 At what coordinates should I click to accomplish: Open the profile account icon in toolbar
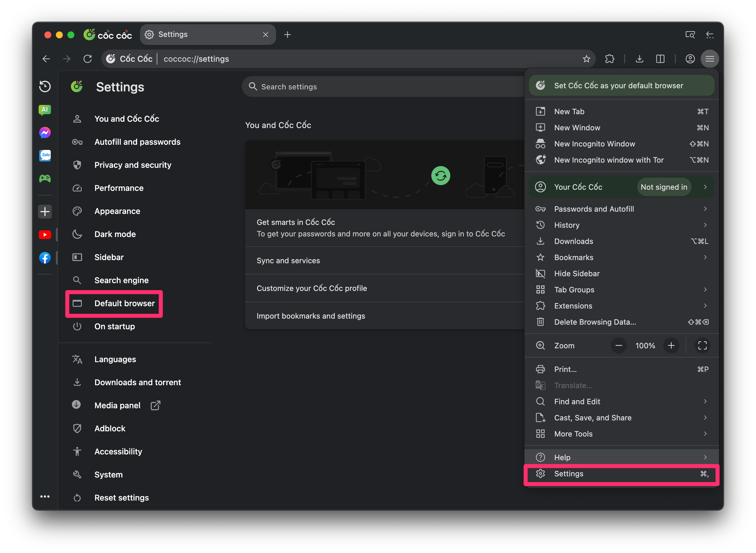click(x=690, y=59)
